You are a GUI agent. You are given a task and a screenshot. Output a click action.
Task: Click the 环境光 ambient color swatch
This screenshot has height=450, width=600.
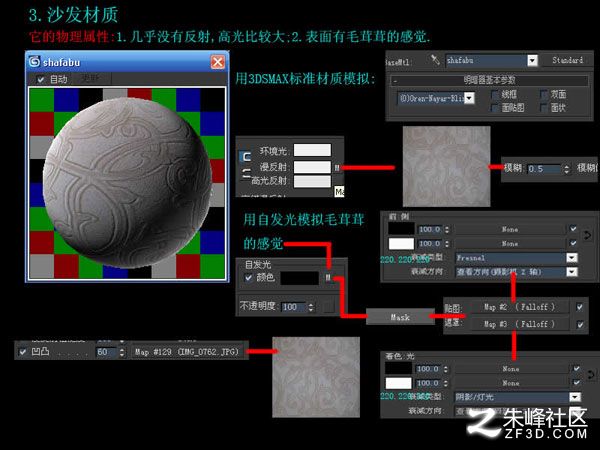[x=312, y=150]
